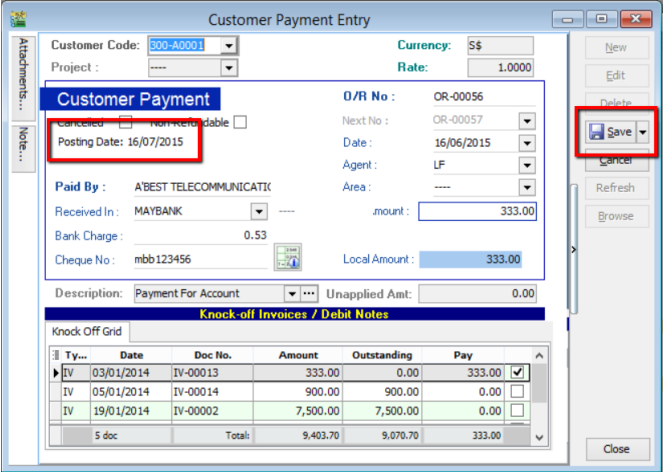Open the Save button dropdown arrow
The height and width of the screenshot is (472, 663).
642,132
